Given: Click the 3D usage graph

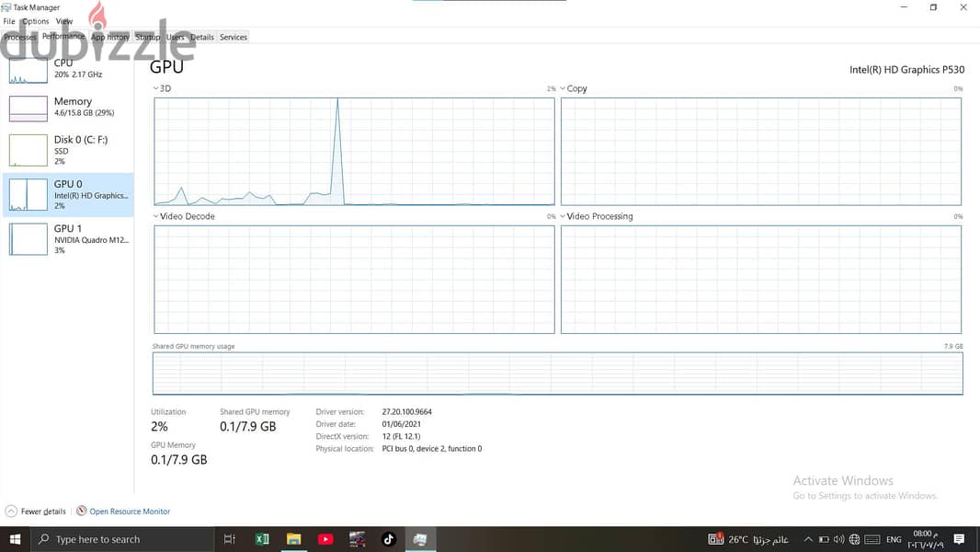Looking at the screenshot, I should pyautogui.click(x=354, y=151).
